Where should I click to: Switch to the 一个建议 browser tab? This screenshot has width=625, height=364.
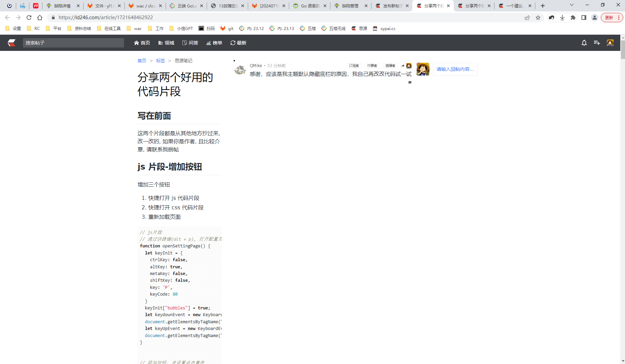[515, 6]
